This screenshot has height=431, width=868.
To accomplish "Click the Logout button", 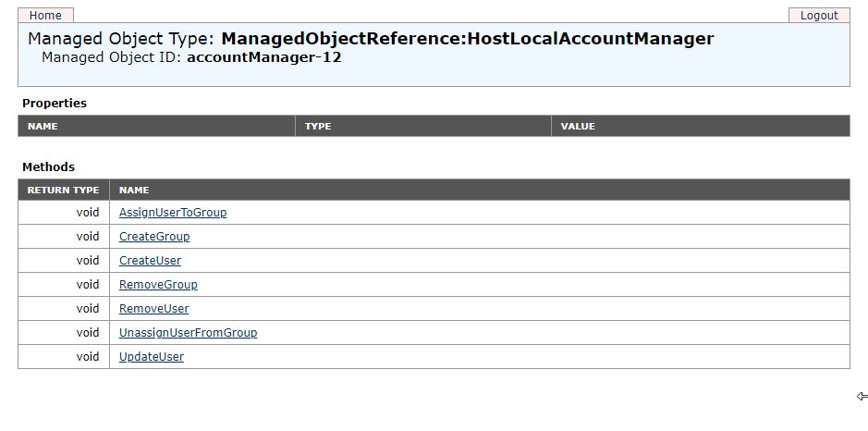I will [x=819, y=16].
